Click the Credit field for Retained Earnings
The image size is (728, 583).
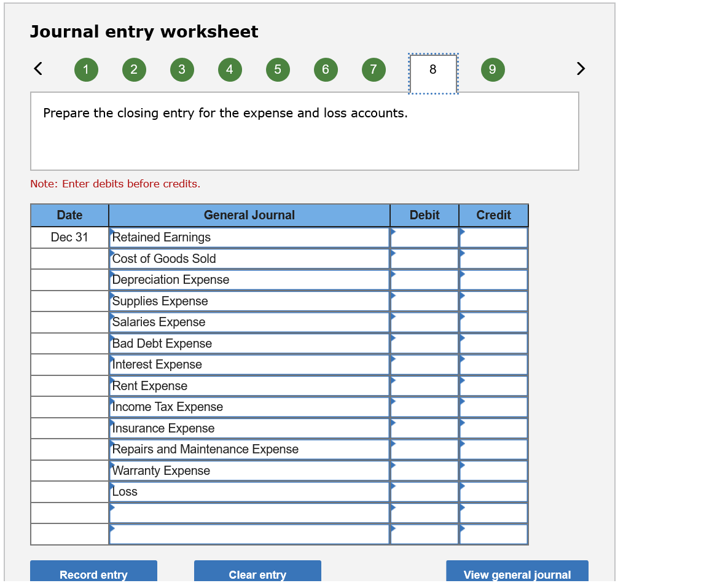[x=493, y=237]
